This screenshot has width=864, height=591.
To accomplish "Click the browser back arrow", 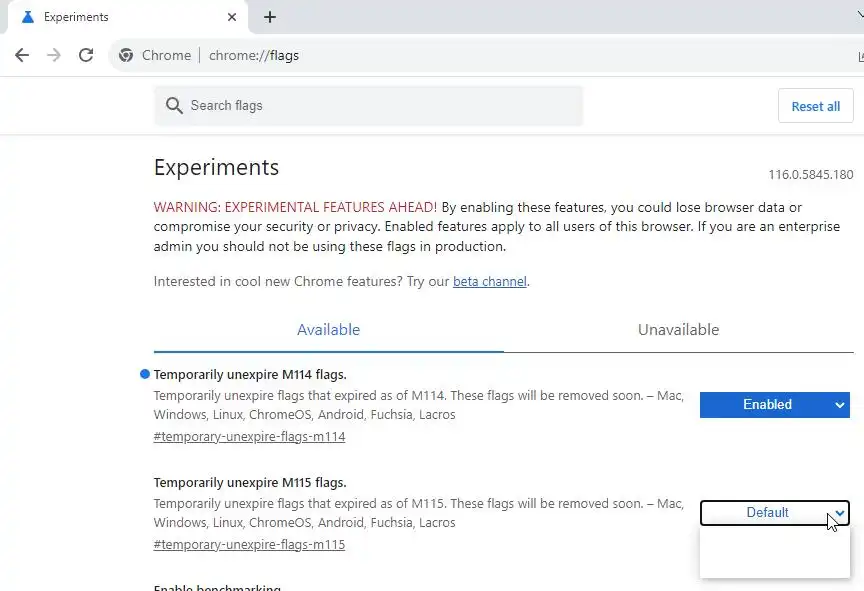I will pyautogui.click(x=22, y=55).
